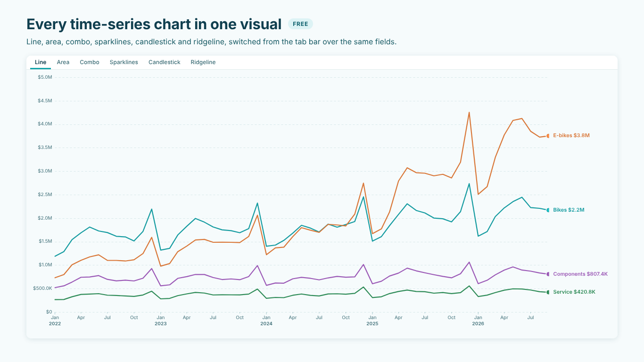644x362 pixels.
Task: Click the Bikes $2.2M series label
Action: 569,210
